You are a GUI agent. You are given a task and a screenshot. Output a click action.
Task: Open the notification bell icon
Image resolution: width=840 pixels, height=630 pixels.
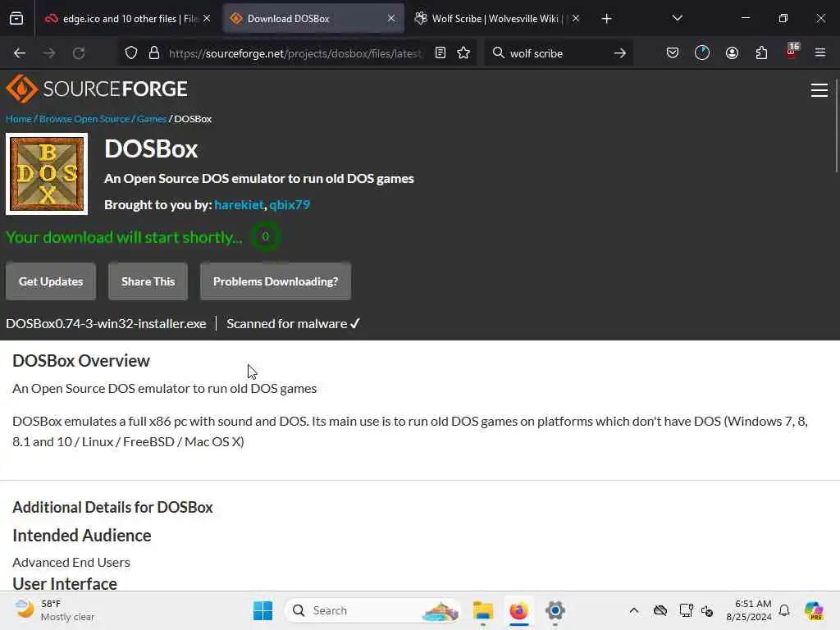pos(784,610)
